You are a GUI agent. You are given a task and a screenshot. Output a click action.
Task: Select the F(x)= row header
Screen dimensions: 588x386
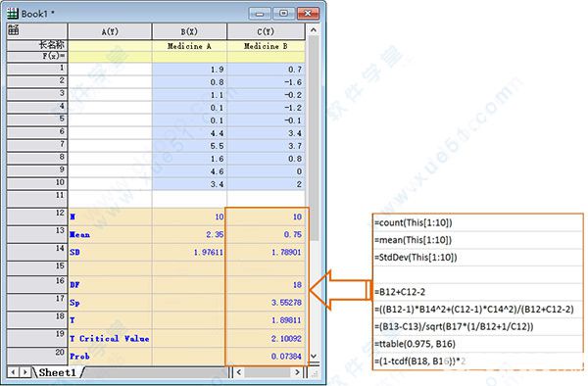37,57
